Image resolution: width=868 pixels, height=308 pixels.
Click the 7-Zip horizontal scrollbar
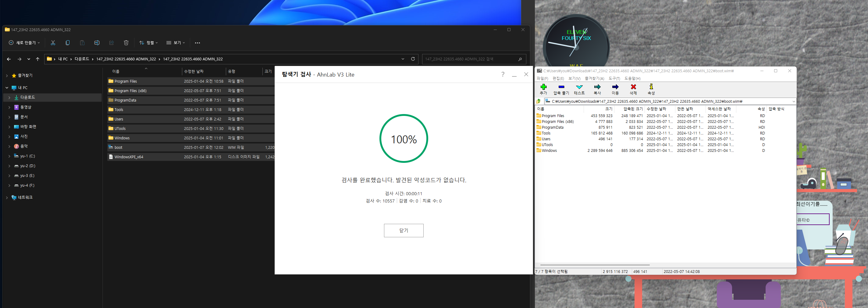tap(595, 265)
